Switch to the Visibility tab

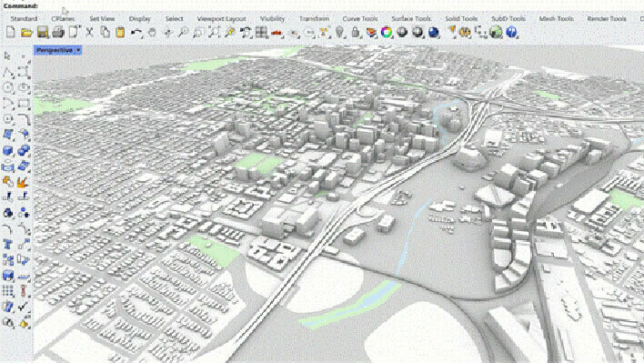pyautogui.click(x=272, y=19)
